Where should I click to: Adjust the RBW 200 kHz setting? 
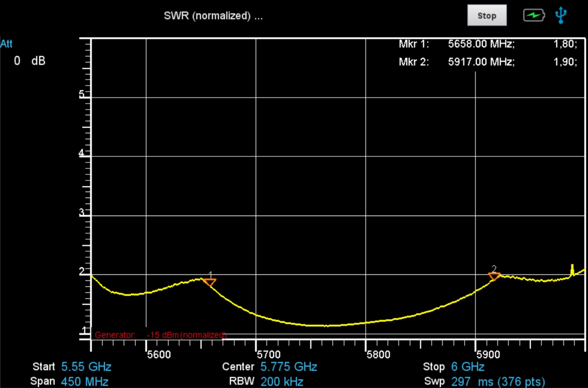point(282,381)
